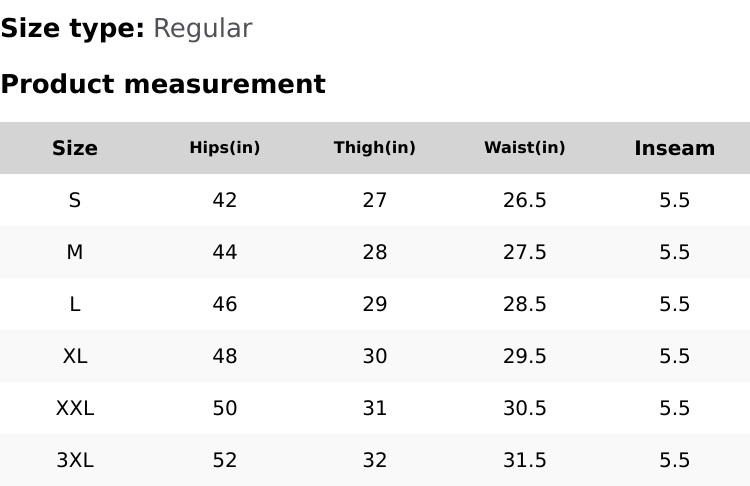The height and width of the screenshot is (486, 750).
Task: Select the XL size row label
Action: (75, 356)
